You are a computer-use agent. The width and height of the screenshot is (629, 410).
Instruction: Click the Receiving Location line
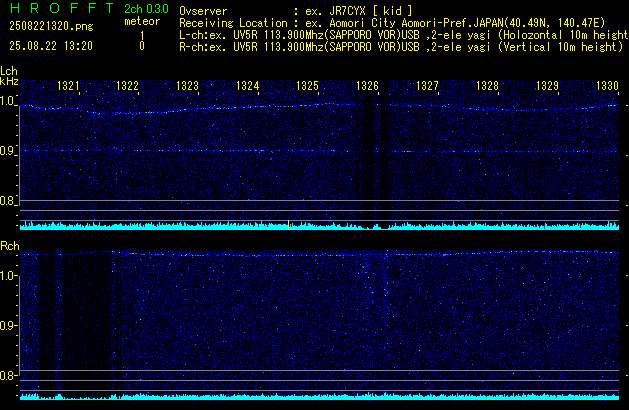[x=392, y=23]
